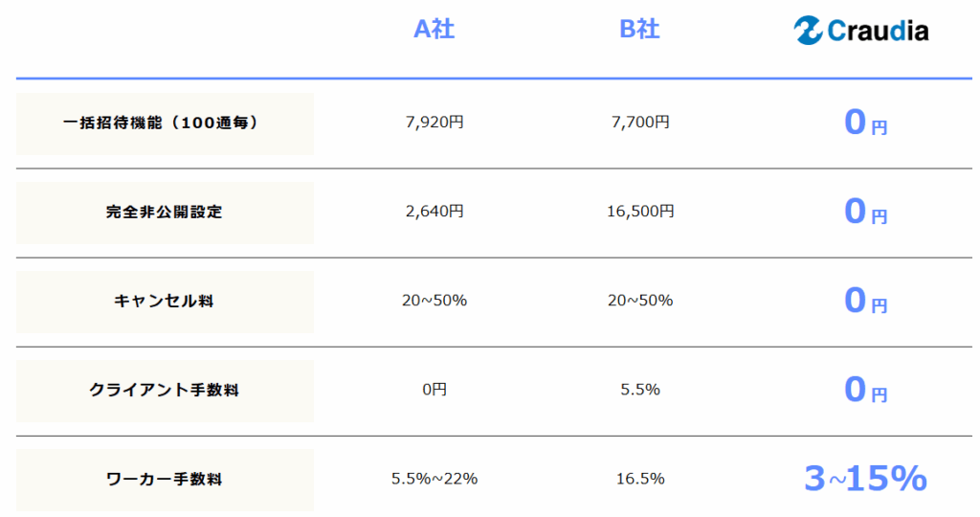Click A社's 20~50% cancellation fee
Viewport: 980px width, 517px height.
coord(434,301)
